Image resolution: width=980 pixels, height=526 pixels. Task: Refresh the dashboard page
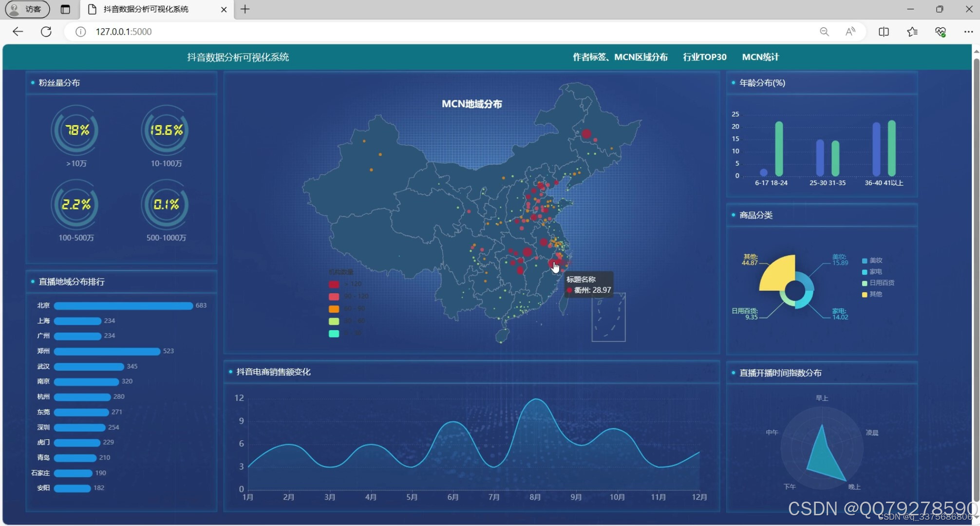[46, 32]
